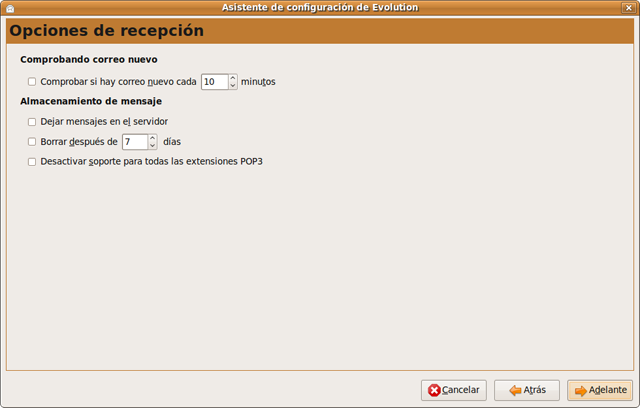640x408 pixels.
Task: Tick 'Desactivar soporte para extensiones POP3'
Action: coord(32,161)
